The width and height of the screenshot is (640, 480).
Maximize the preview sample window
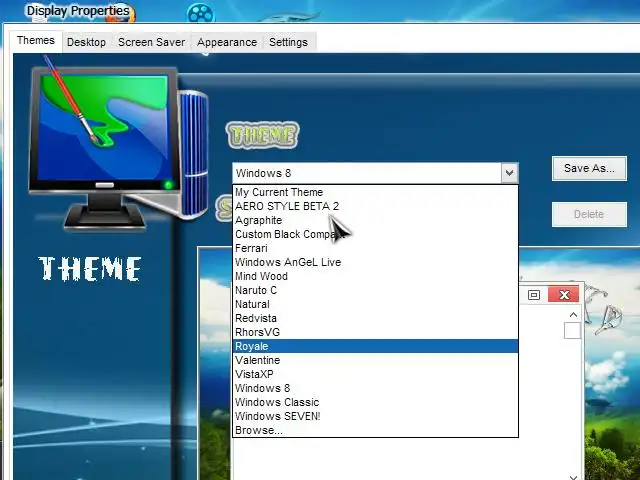click(x=533, y=295)
